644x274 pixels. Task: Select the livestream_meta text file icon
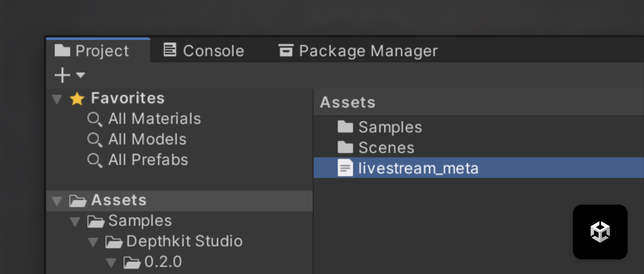pos(345,168)
